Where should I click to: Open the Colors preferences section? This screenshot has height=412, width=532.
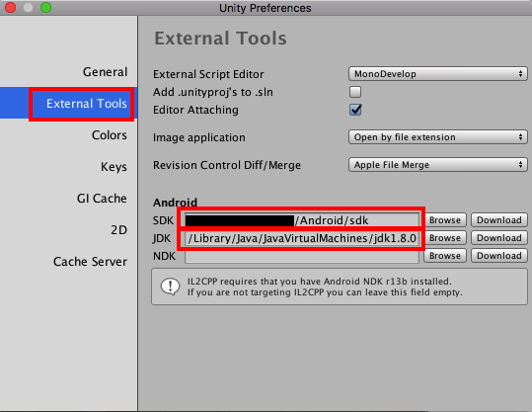point(110,135)
